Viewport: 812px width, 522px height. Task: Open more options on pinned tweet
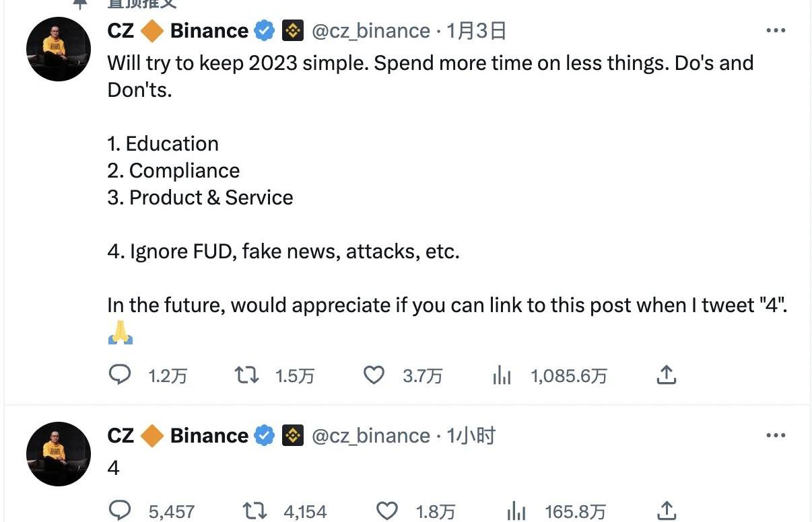pyautogui.click(x=776, y=31)
